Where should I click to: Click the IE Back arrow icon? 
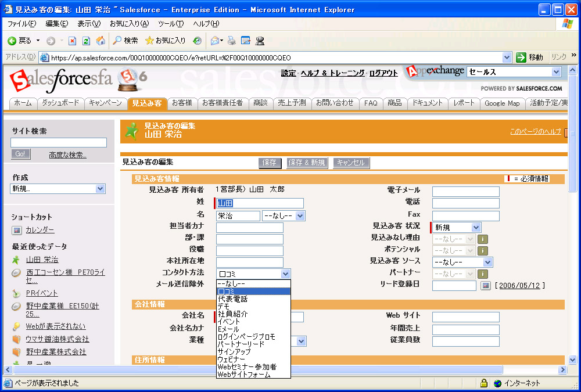tap(12, 41)
